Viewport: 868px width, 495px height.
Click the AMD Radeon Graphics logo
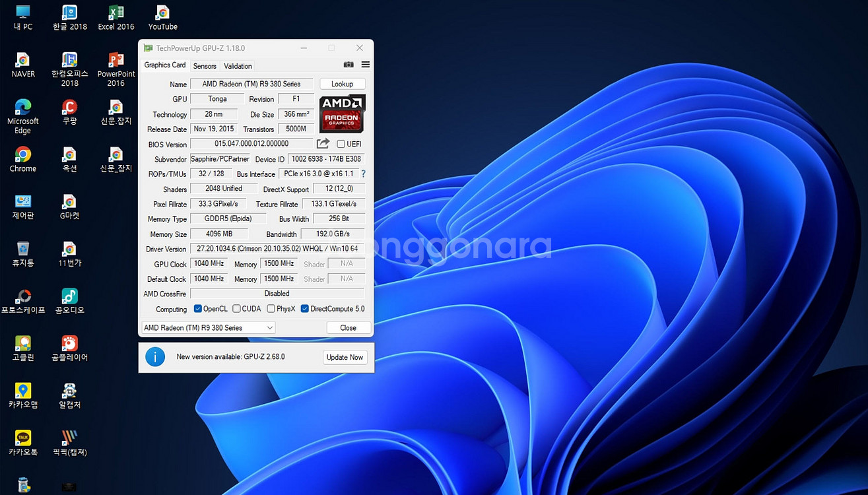coord(342,113)
